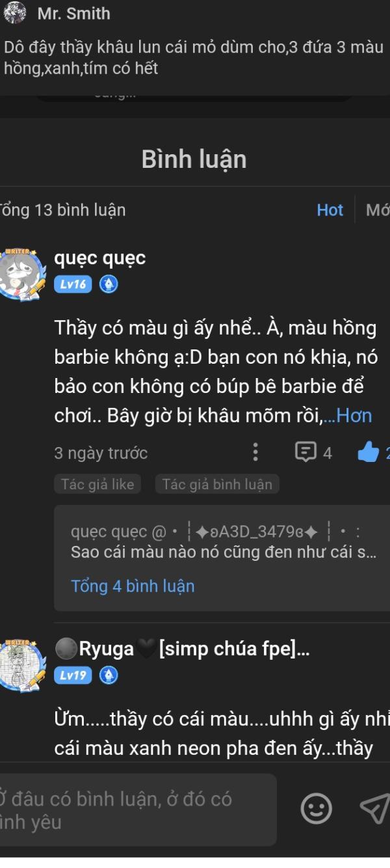Tap the water-drop badge beside Lv19
Screen dimensions: 390x868
pos(109,675)
